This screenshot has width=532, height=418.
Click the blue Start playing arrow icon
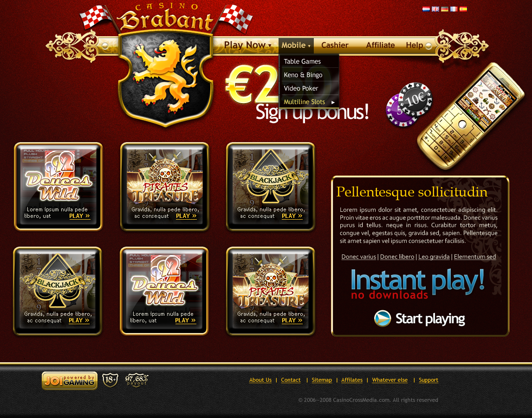point(383,319)
